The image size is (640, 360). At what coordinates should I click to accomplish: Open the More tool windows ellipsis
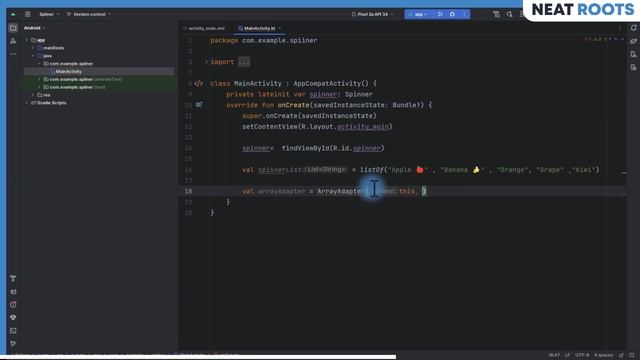(x=13, y=54)
